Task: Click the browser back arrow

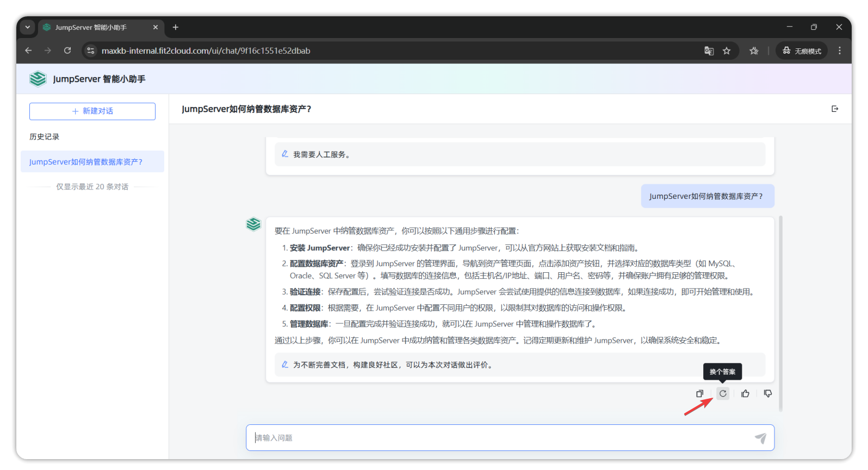Action: (28, 51)
